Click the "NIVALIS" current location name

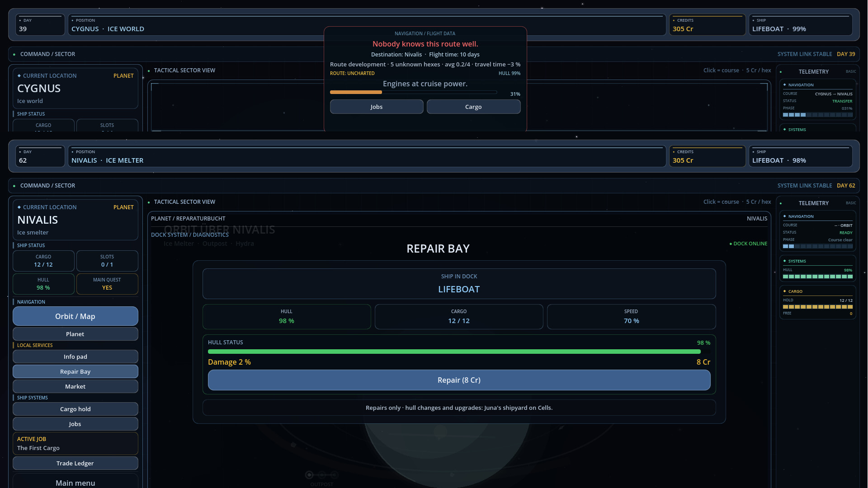point(38,220)
